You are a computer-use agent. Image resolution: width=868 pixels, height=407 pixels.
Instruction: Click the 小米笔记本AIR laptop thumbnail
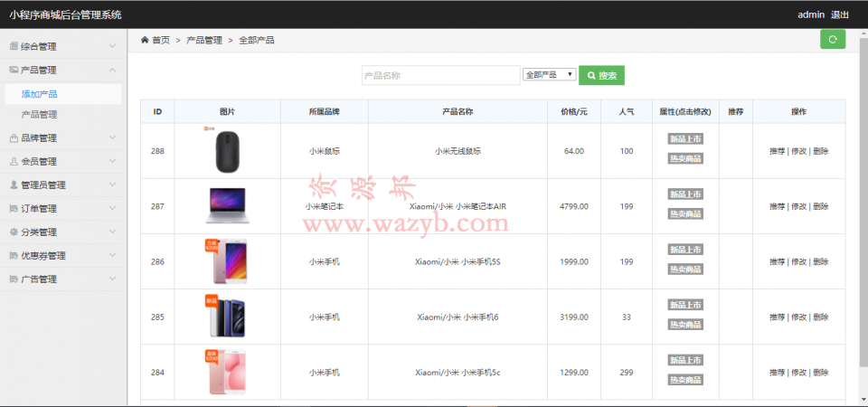coord(227,205)
